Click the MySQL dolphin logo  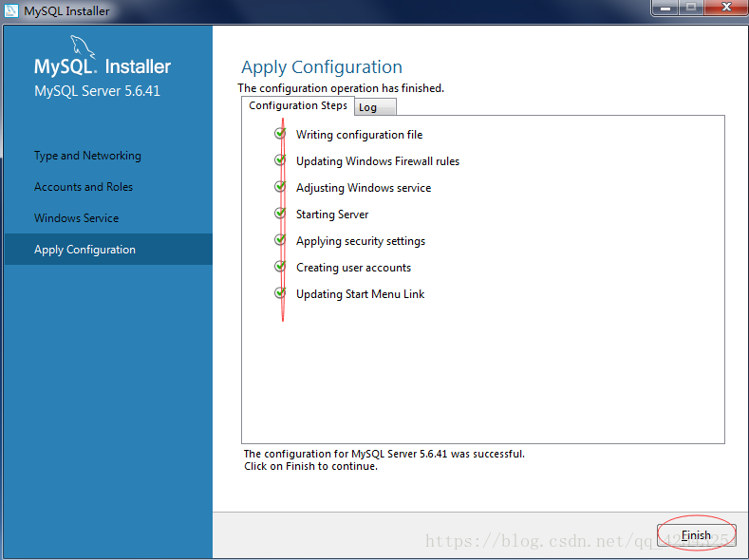click(83, 47)
